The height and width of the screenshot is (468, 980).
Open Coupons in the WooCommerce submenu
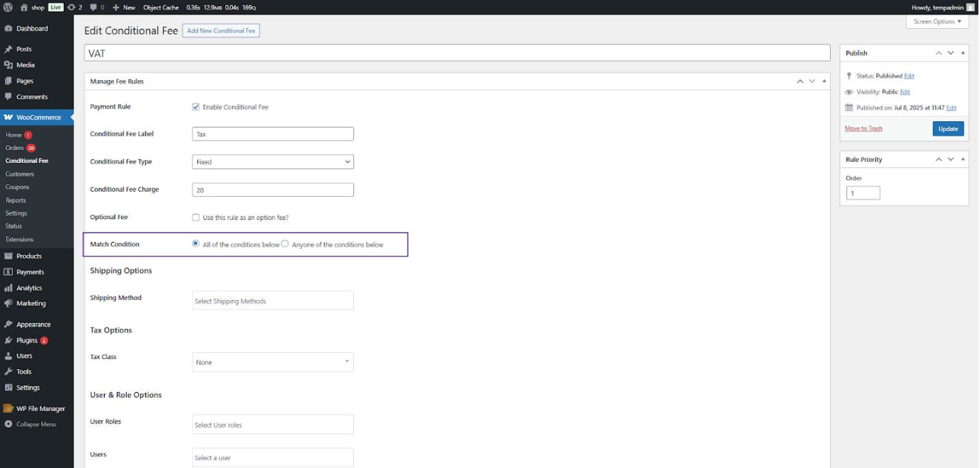click(x=17, y=187)
